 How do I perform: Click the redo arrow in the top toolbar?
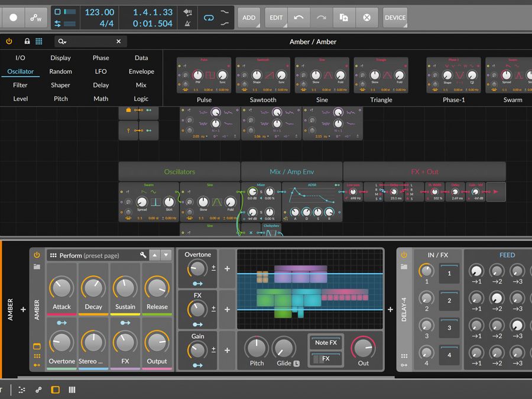(321, 18)
